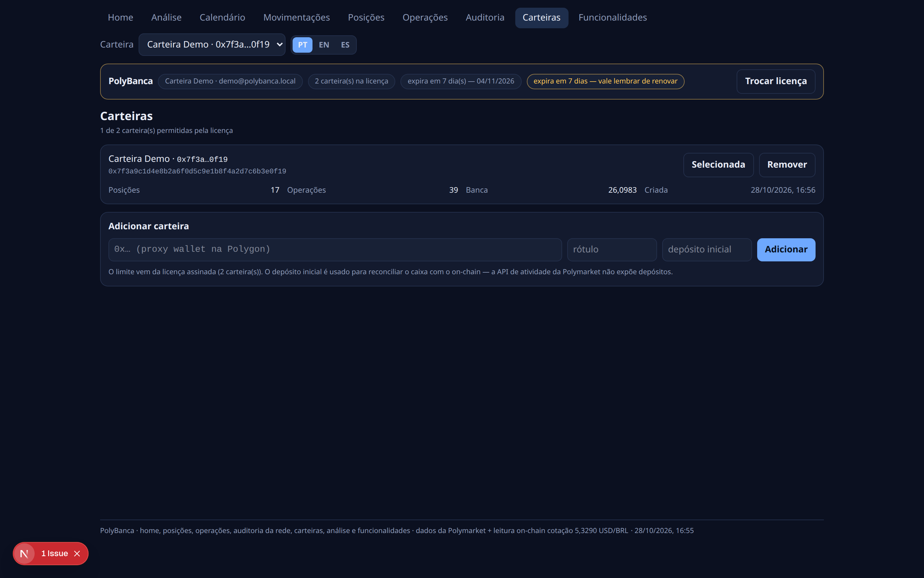Open the Carteira Demo wallet dropdown
This screenshot has height=578, width=924.
click(x=212, y=44)
